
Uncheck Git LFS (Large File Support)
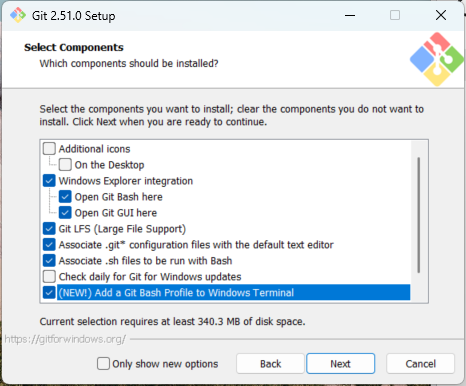point(49,229)
